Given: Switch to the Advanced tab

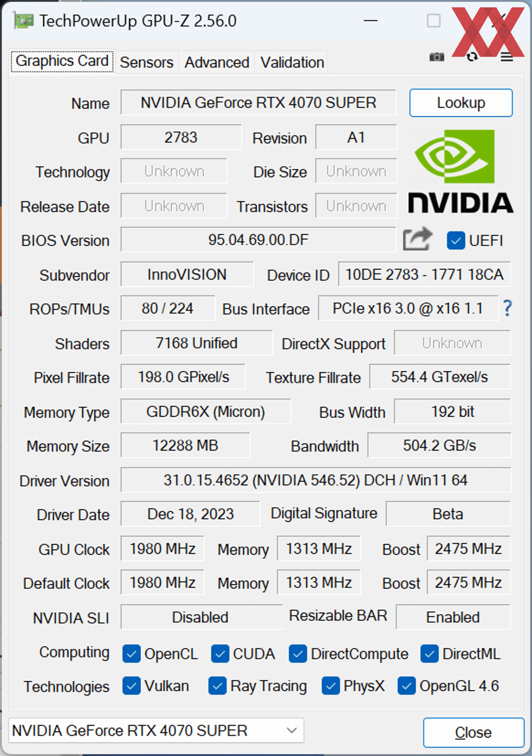Looking at the screenshot, I should [217, 62].
